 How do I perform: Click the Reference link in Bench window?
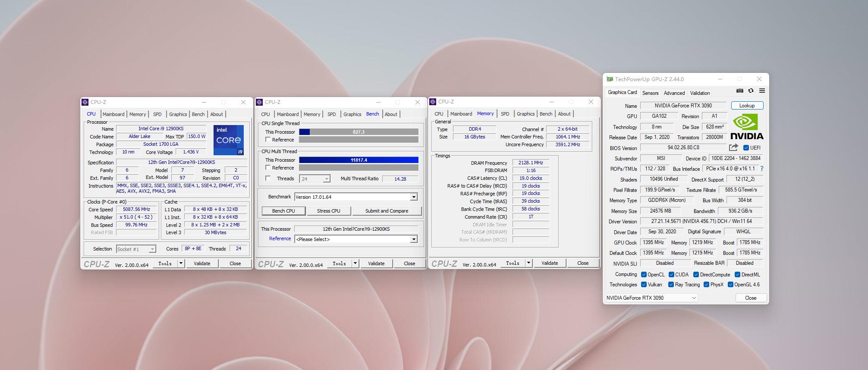280,238
